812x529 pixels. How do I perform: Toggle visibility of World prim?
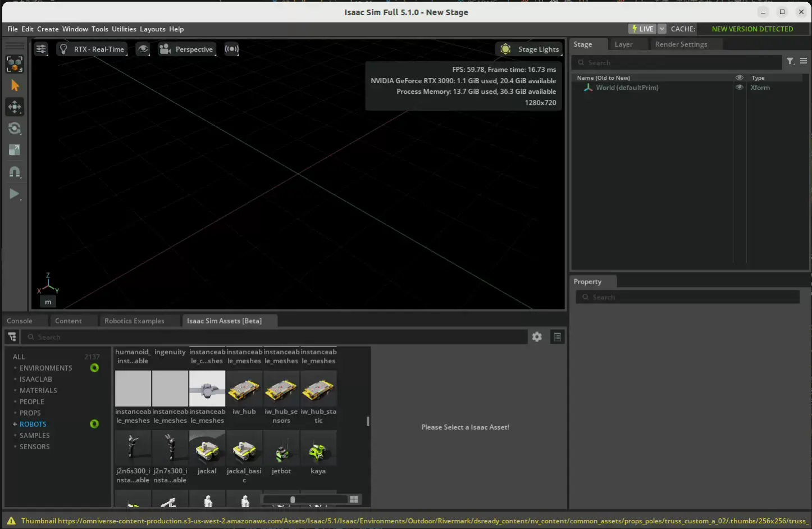point(740,88)
